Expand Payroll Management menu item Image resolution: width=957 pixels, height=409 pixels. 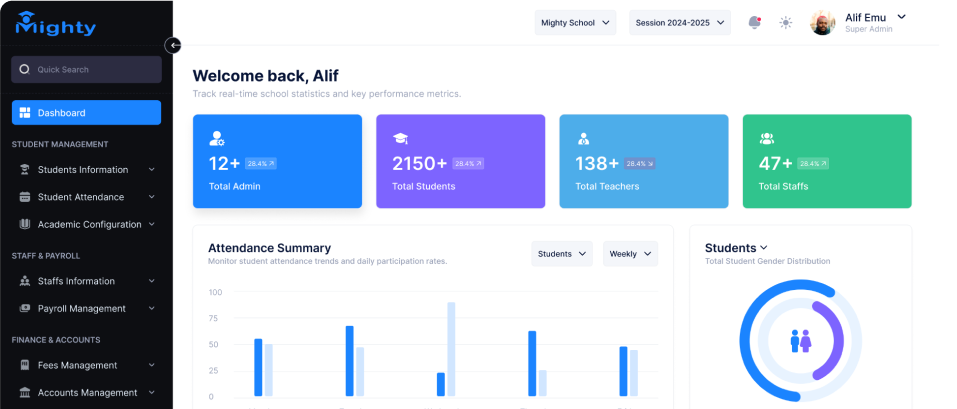[86, 309]
